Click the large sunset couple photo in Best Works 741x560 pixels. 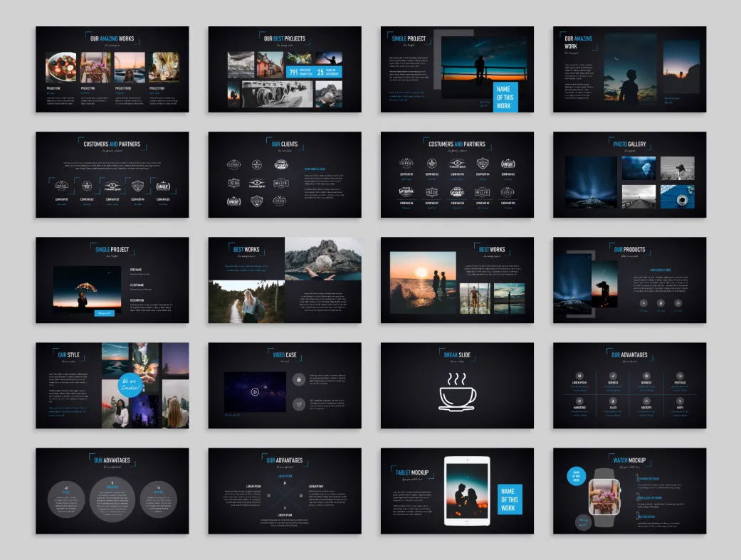423,282
